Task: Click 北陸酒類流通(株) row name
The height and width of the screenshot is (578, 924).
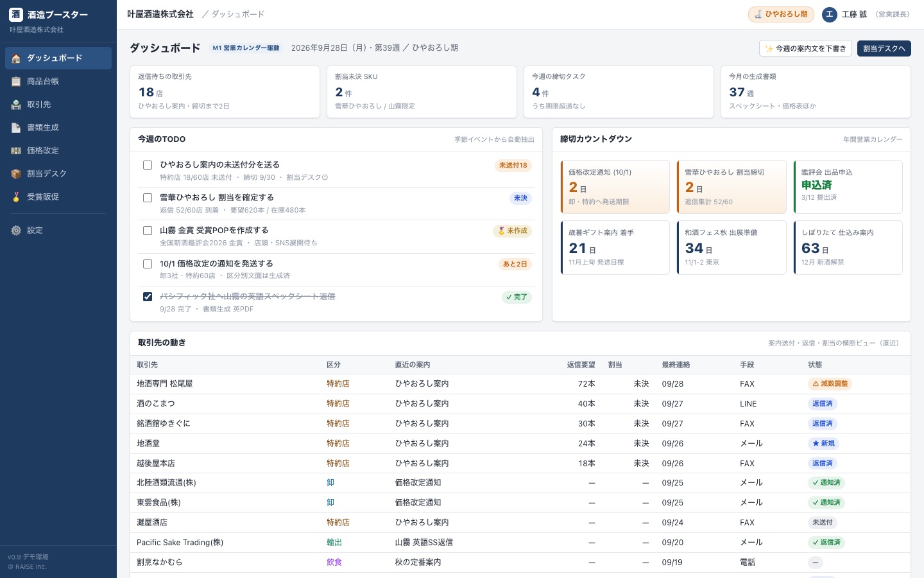Action: [166, 483]
